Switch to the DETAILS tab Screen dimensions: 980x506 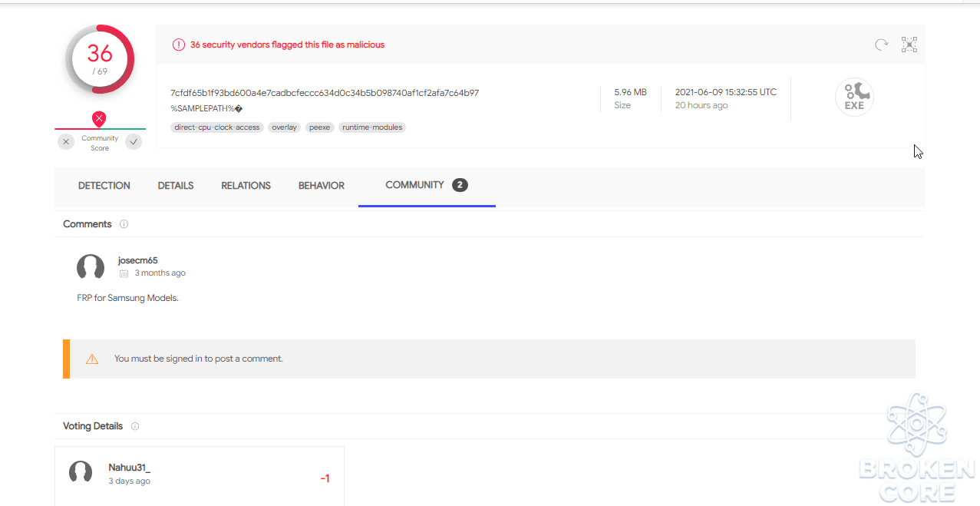176,186
